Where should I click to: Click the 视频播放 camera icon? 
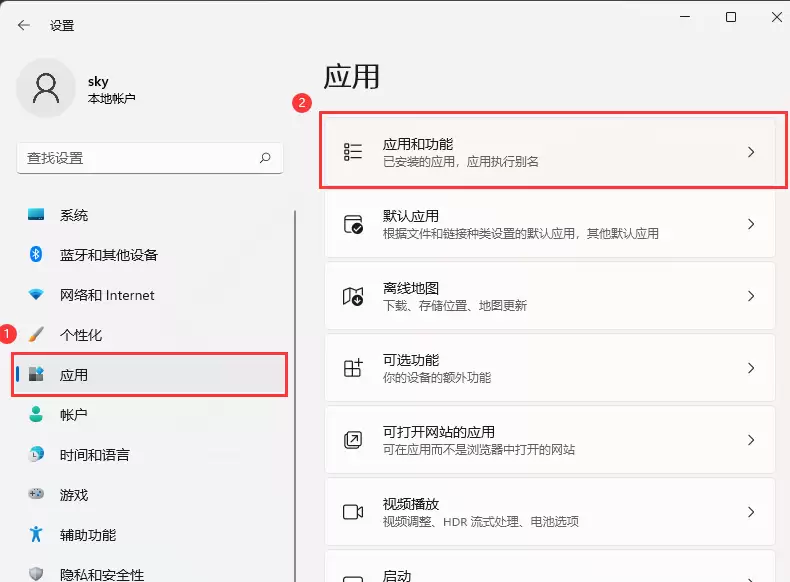point(353,512)
